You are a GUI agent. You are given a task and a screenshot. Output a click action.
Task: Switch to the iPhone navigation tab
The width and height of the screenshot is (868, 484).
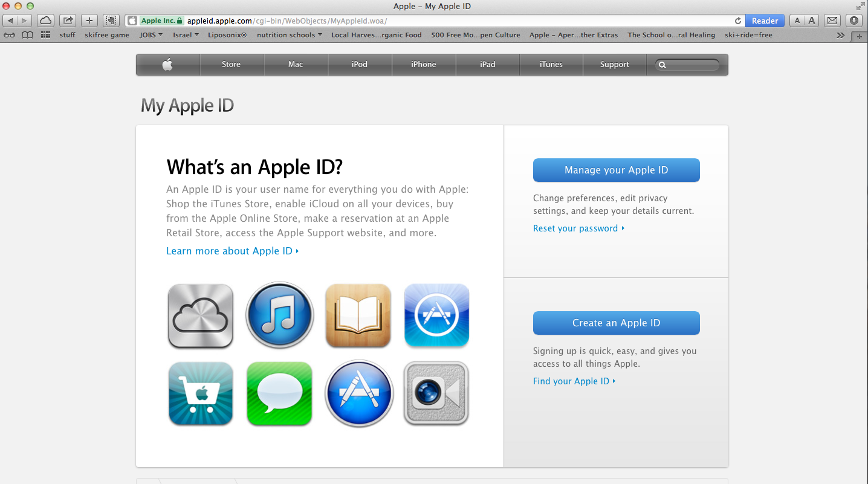[x=424, y=64]
